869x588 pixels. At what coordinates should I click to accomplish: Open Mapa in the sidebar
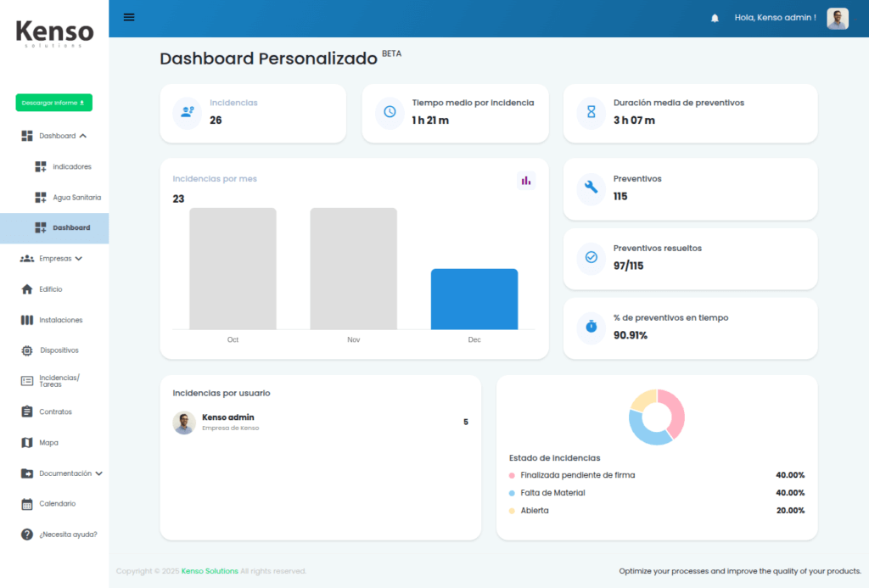[x=48, y=443]
